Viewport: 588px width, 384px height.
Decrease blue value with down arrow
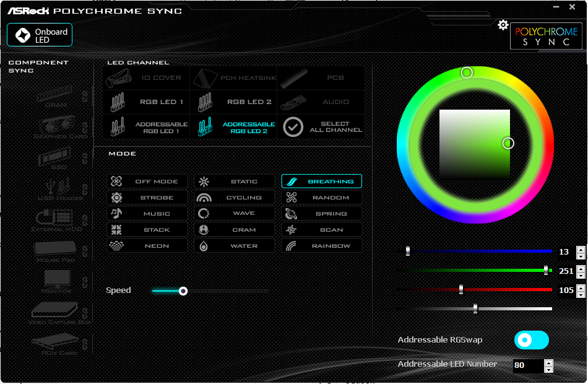581,256
